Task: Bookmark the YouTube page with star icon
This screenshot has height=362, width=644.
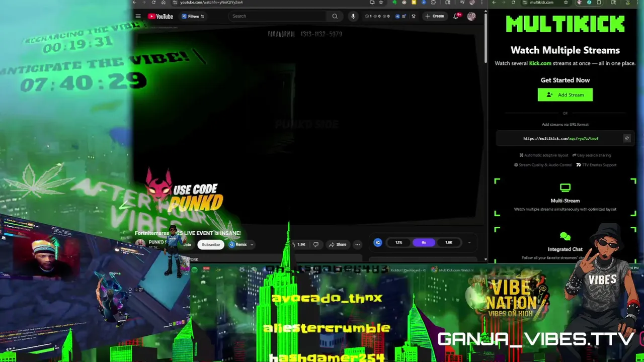Action: (x=381, y=3)
